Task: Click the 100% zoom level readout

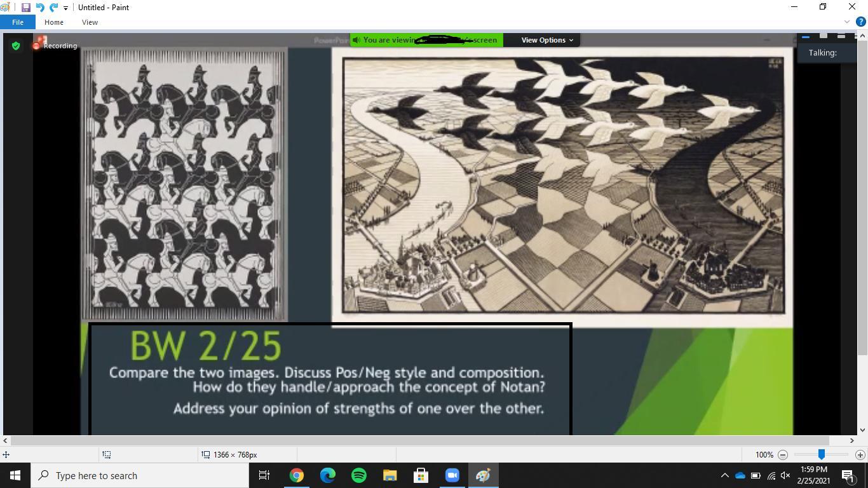Action: click(x=764, y=455)
